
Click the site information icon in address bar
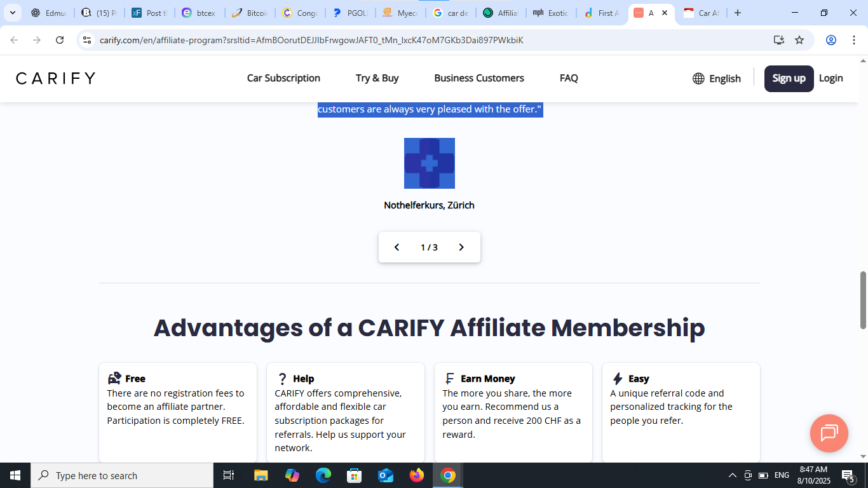click(87, 40)
